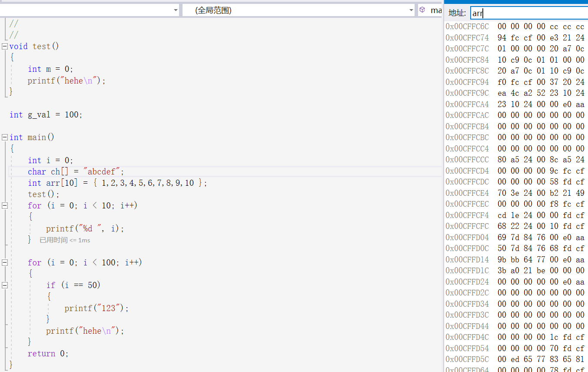This screenshot has height=372, width=588.
Task: Collapse the for loop i < 100
Action: click(4, 262)
